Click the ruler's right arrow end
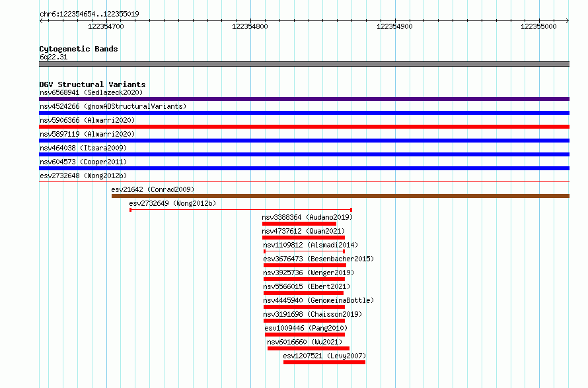The image size is (588, 388). [x=568, y=20]
